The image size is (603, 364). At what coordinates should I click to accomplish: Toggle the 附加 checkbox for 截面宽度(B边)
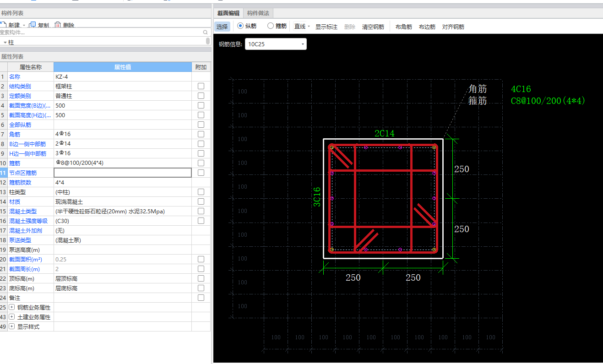coord(201,105)
